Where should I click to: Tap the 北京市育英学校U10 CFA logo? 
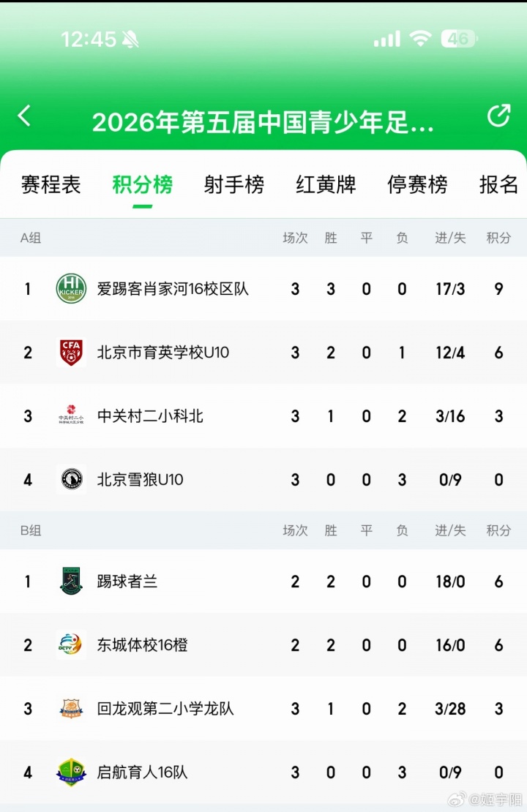pos(71,353)
